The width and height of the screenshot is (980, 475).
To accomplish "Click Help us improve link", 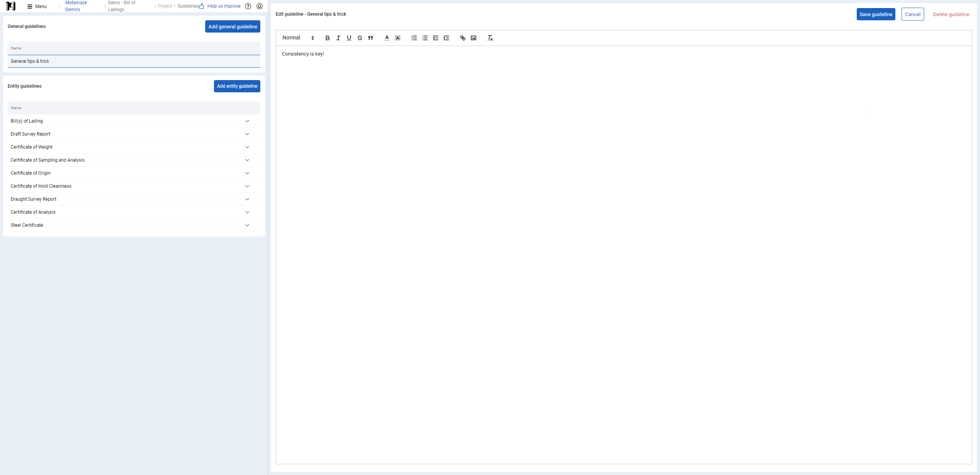I will coord(220,6).
